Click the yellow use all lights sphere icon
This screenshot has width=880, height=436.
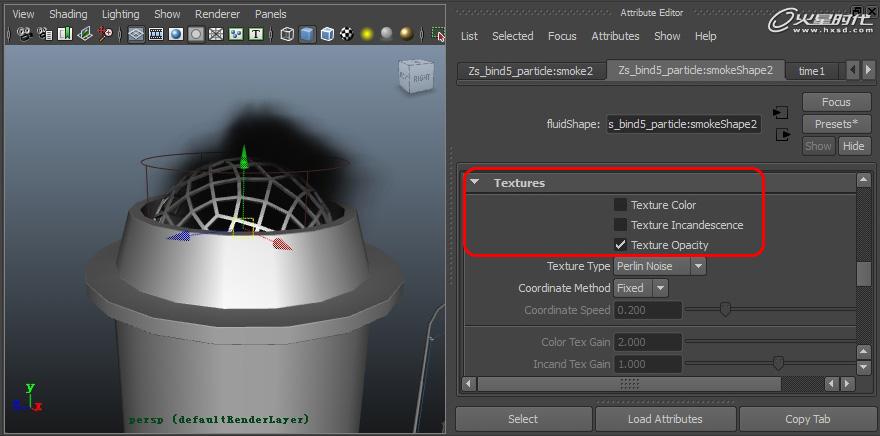(x=367, y=34)
